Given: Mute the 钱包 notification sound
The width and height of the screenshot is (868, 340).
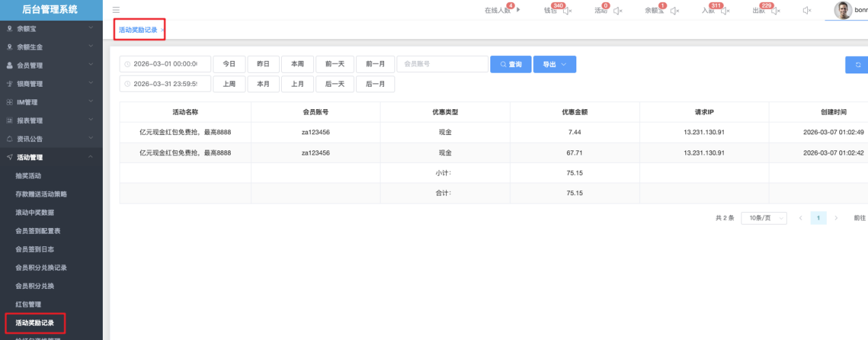Looking at the screenshot, I should (x=567, y=10).
